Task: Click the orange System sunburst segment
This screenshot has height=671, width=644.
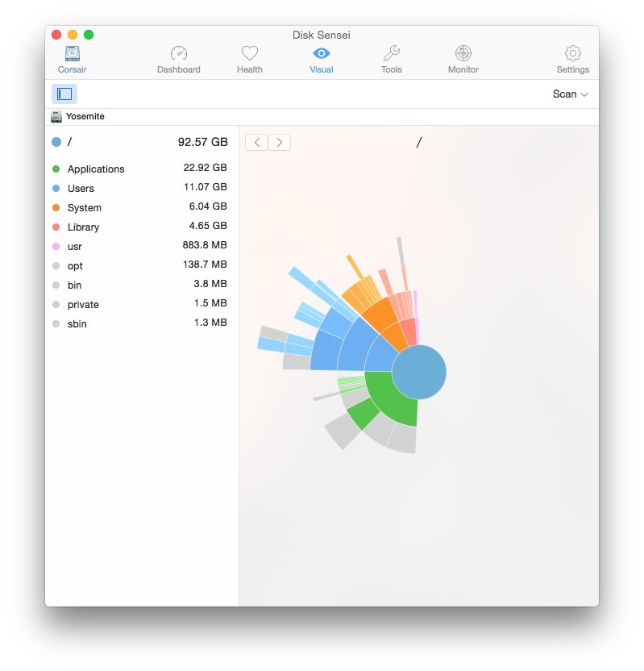Action: click(x=396, y=338)
